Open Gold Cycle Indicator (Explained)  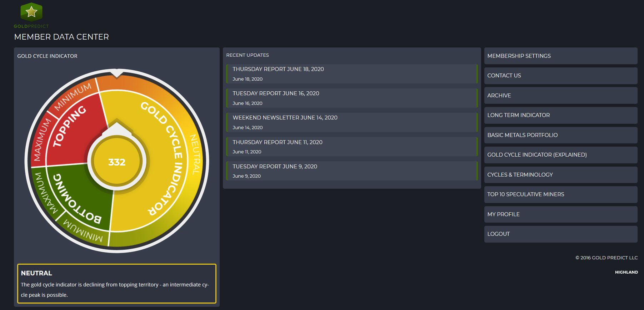(x=561, y=155)
